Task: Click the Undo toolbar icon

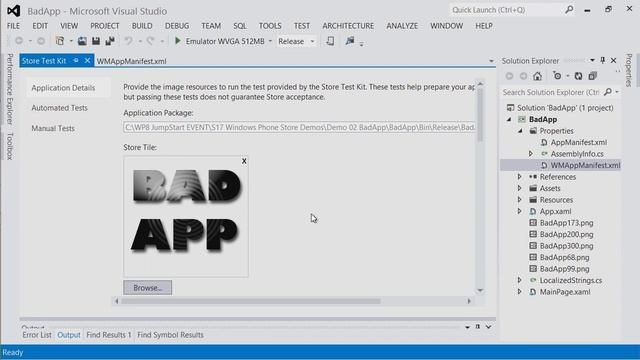Action: [x=129, y=41]
